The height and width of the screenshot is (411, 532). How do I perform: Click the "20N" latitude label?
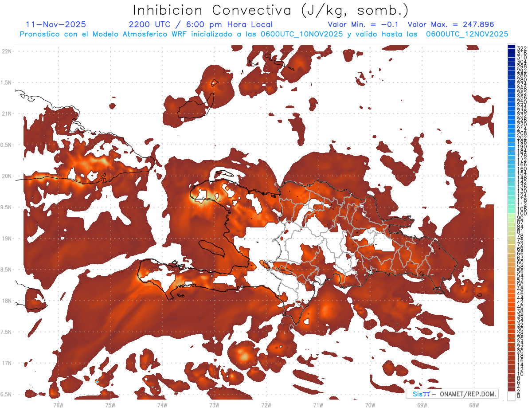pyautogui.click(x=7, y=176)
